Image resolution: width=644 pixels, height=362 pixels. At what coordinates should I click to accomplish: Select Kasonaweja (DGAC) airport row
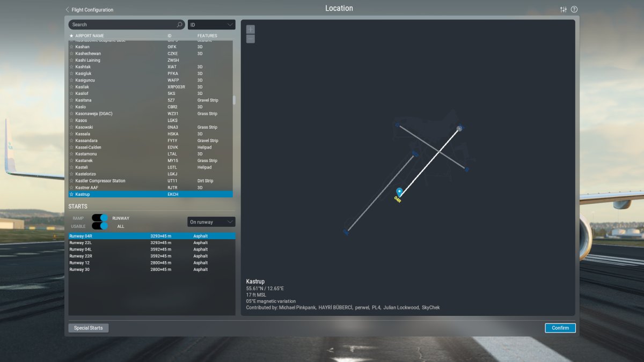[x=150, y=114]
